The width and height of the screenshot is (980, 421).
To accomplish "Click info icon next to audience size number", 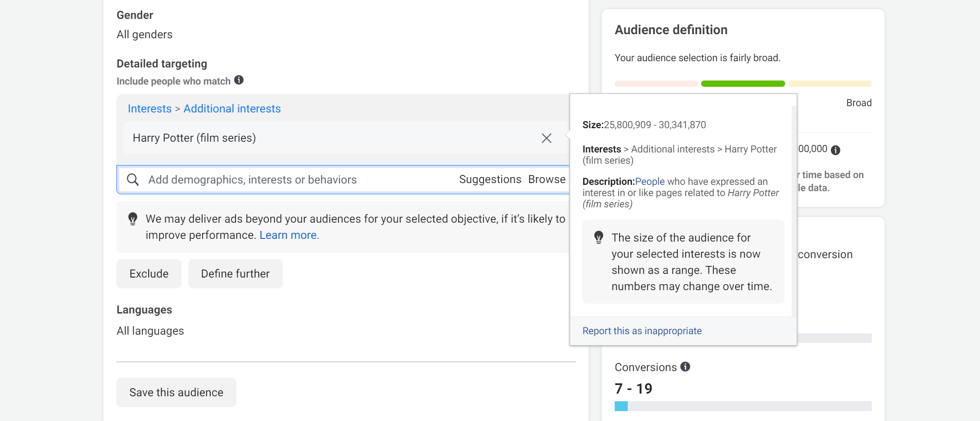I will point(835,150).
